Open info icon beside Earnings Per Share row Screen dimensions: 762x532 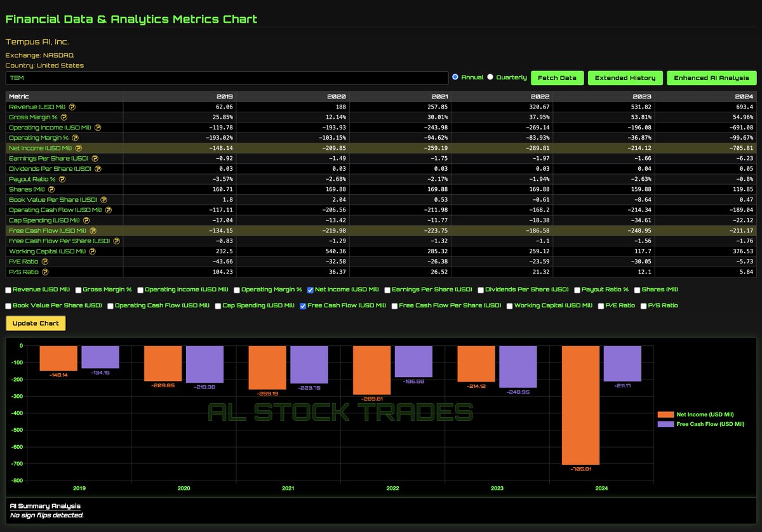coord(95,158)
